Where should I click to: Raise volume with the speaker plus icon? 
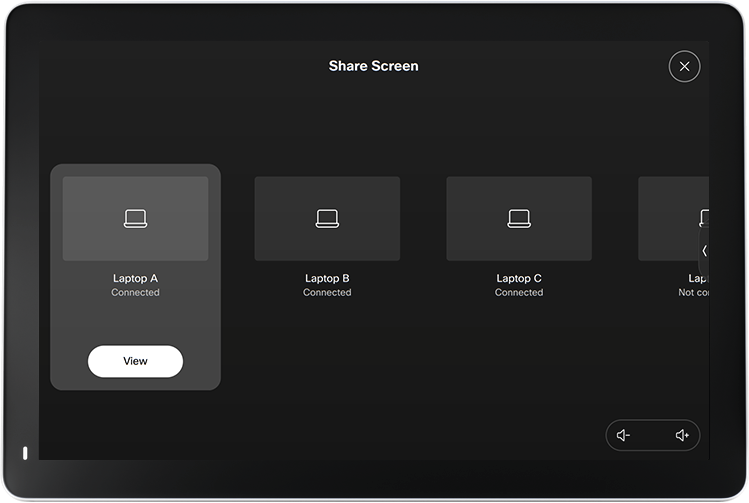tap(682, 435)
